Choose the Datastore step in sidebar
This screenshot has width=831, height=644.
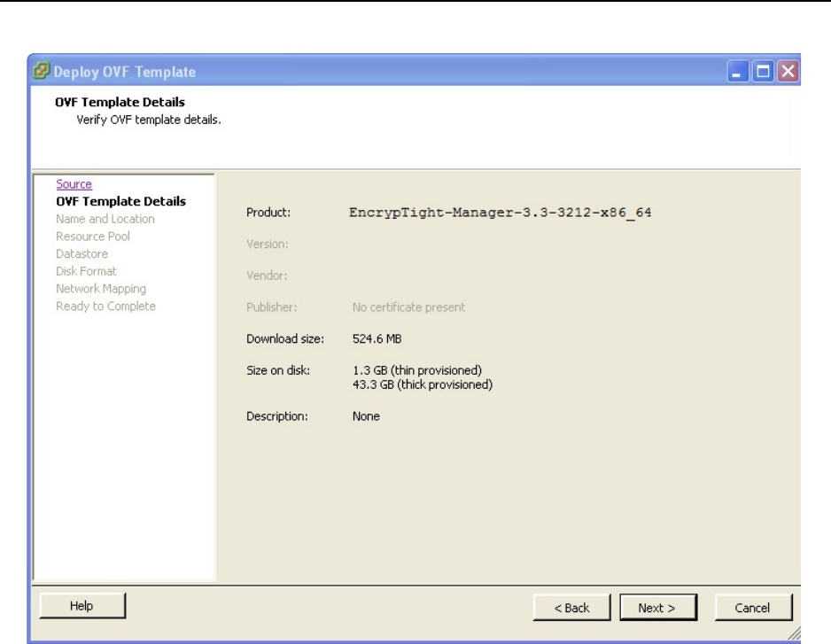pyautogui.click(x=82, y=253)
